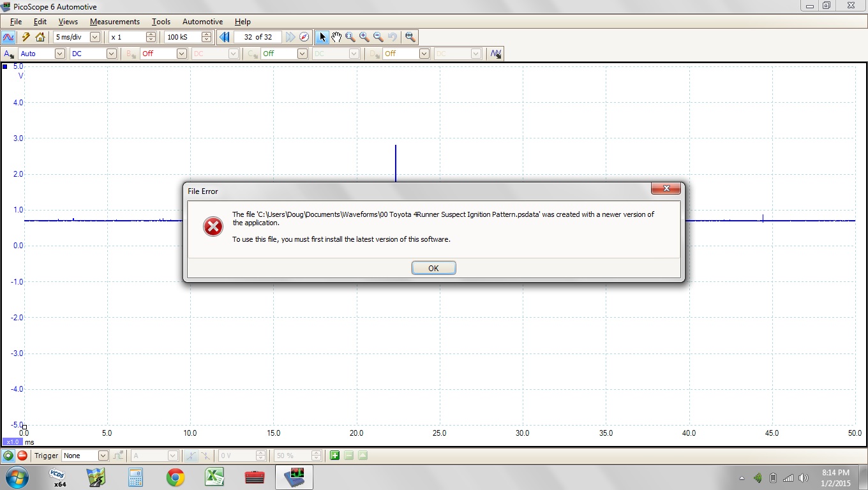The image size is (868, 490).
Task: Open channel C Off range dropdown
Action: tap(303, 54)
